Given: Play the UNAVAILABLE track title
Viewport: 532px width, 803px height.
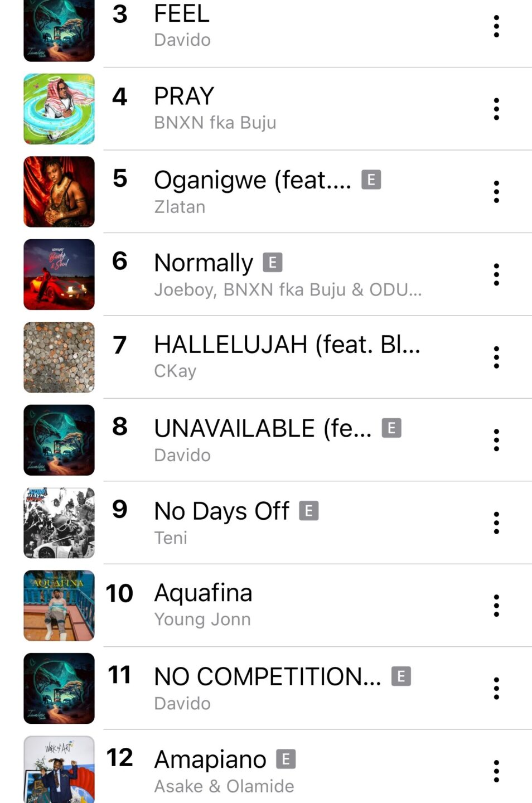Looking at the screenshot, I should pos(262,428).
